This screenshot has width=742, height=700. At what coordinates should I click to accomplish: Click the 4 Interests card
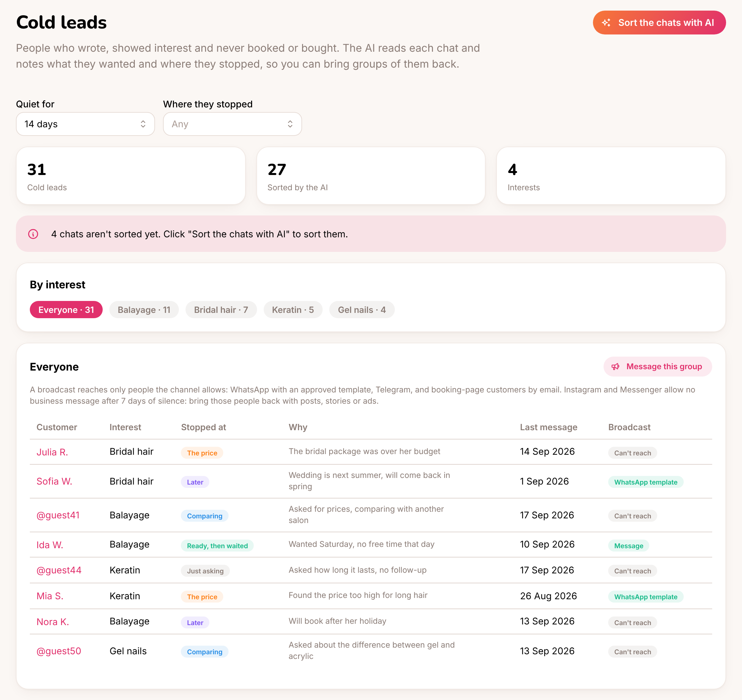pyautogui.click(x=611, y=176)
